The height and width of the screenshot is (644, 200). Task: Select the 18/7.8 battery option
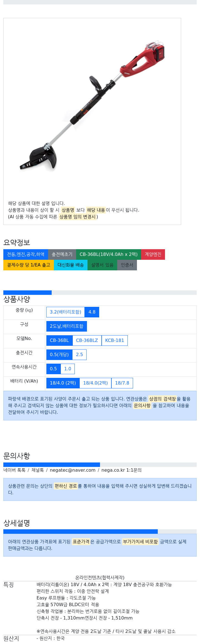pos(122,383)
